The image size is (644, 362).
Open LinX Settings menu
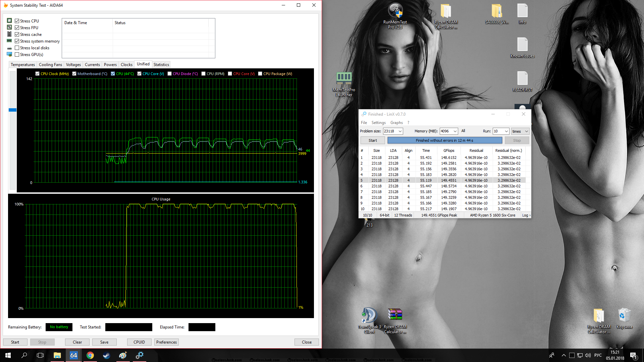click(378, 123)
